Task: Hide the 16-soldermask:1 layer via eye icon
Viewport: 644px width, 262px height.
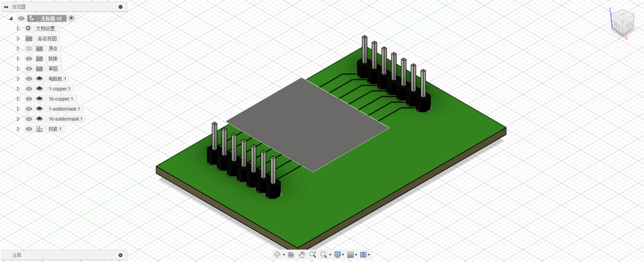Action: click(29, 119)
